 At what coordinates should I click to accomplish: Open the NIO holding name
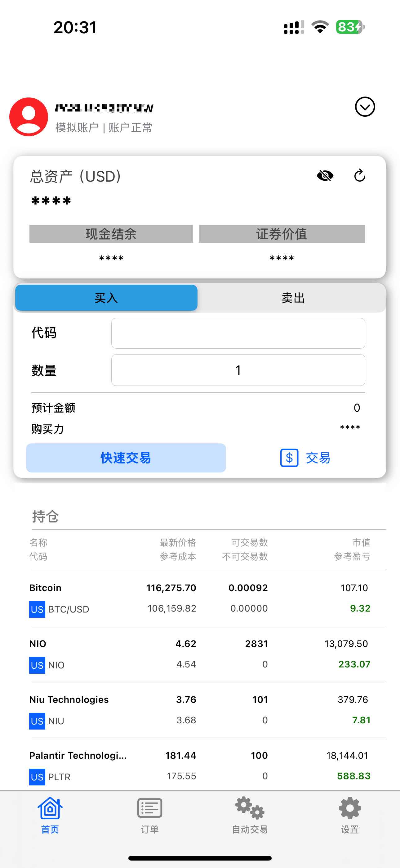38,644
